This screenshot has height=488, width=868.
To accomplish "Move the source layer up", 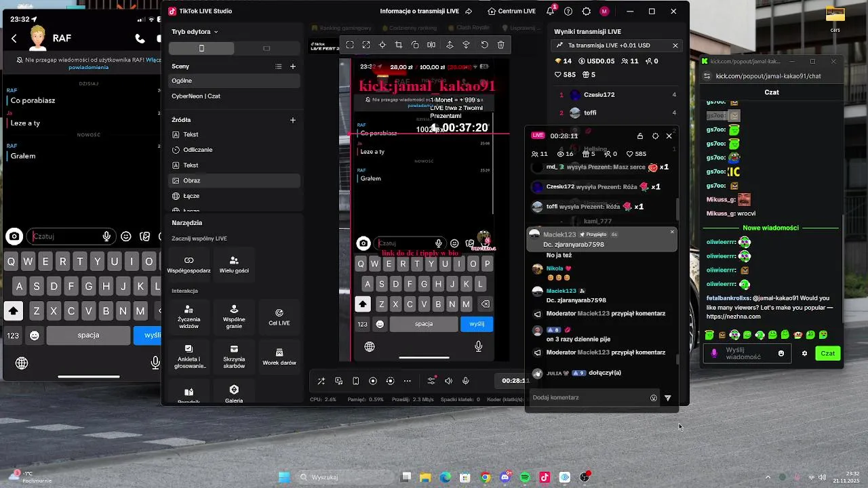I will point(450,45).
